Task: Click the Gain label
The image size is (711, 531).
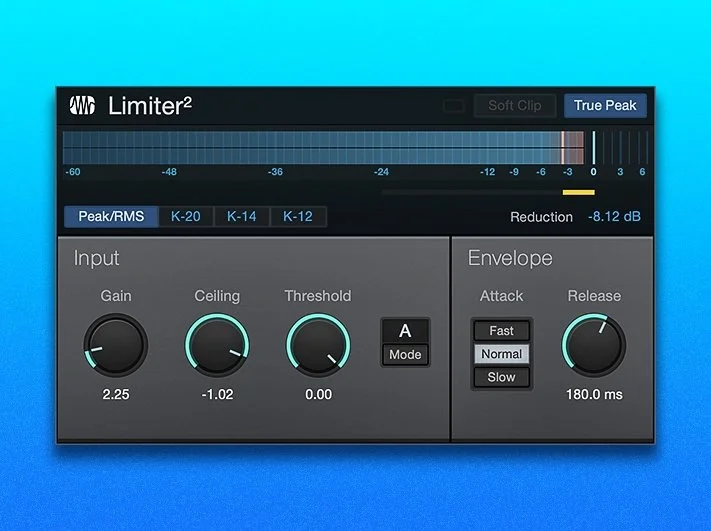Action: click(x=116, y=296)
